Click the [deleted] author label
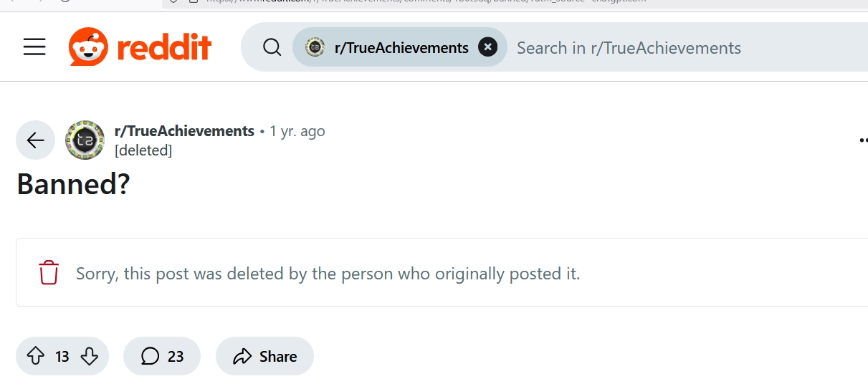The height and width of the screenshot is (389, 868). [143, 150]
